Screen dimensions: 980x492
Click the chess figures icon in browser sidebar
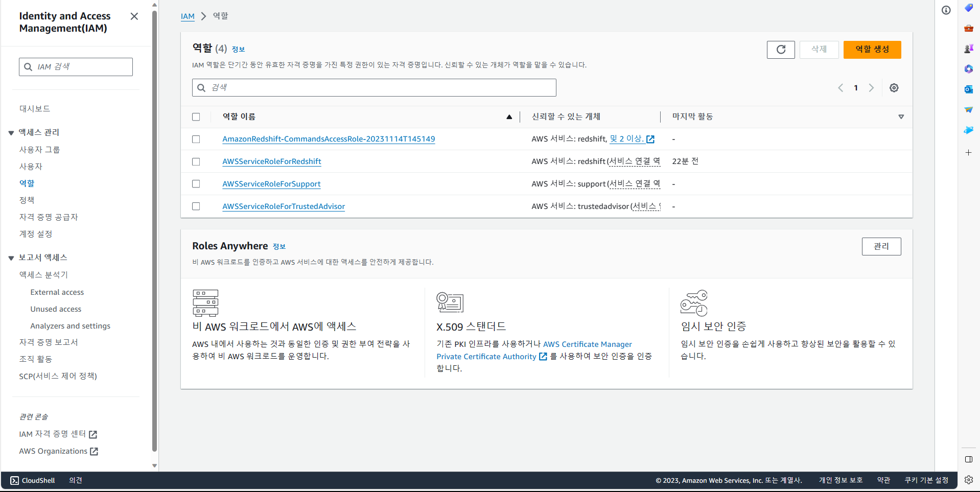pyautogui.click(x=969, y=49)
